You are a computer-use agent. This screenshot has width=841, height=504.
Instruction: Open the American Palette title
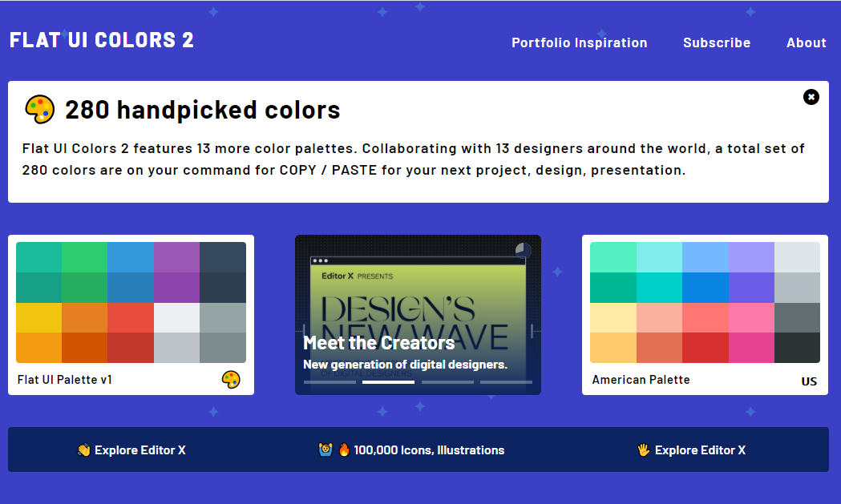click(x=641, y=380)
